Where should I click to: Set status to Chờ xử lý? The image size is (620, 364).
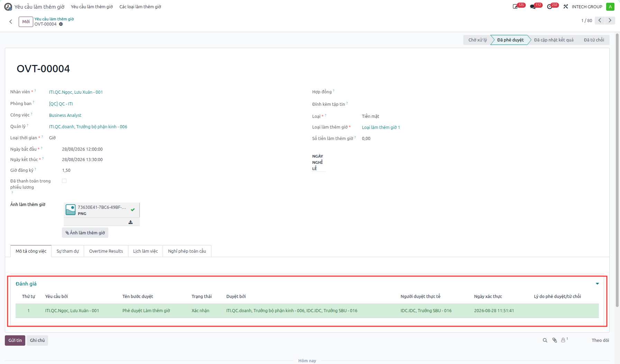point(477,40)
